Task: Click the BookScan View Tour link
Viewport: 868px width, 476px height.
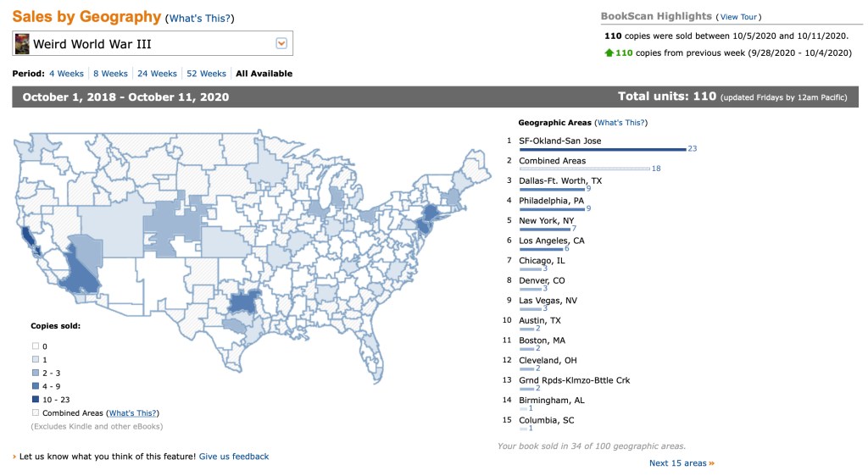Action: 738,17
